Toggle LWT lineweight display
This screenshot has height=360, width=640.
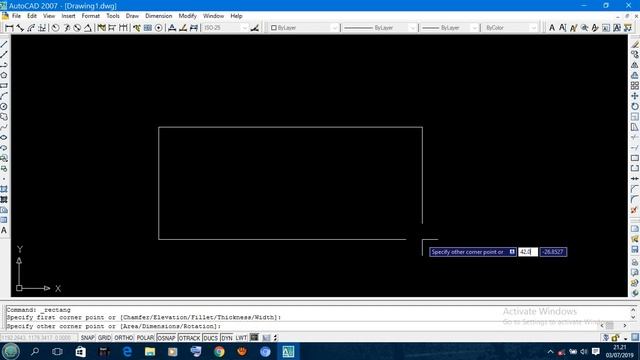[241, 338]
